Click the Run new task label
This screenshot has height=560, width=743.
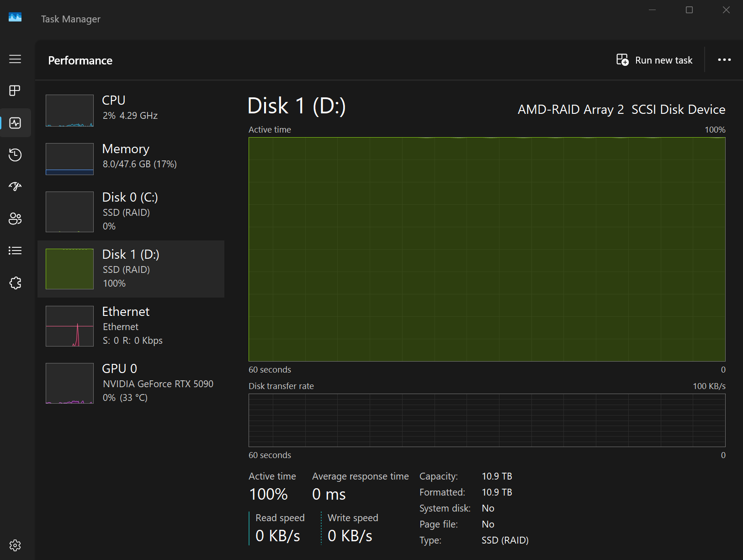coord(663,60)
